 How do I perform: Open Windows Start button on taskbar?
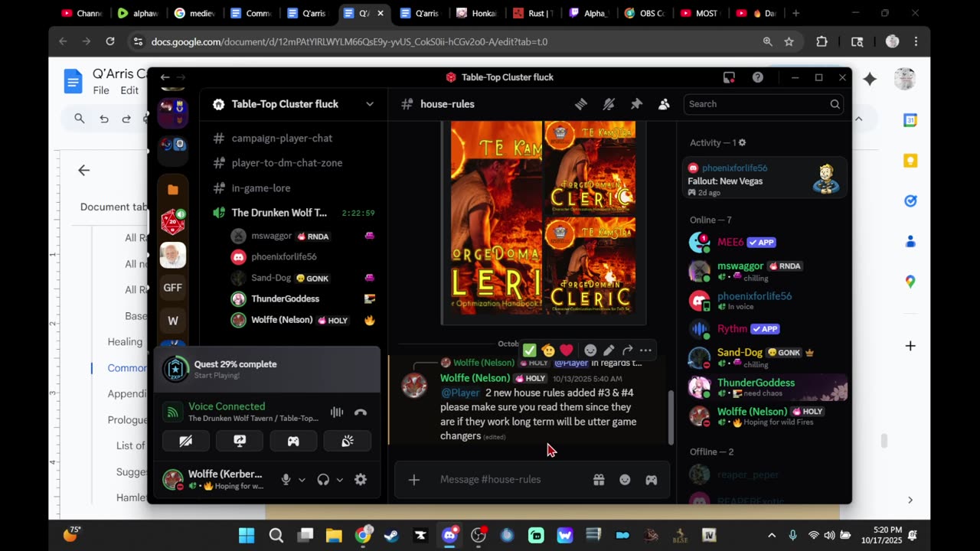[x=247, y=536]
